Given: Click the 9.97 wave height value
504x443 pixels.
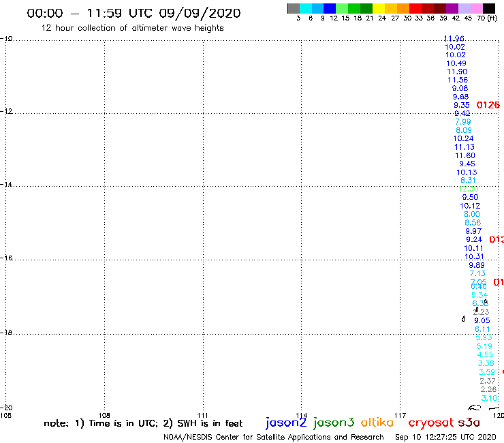Looking at the screenshot, I should [x=473, y=231].
